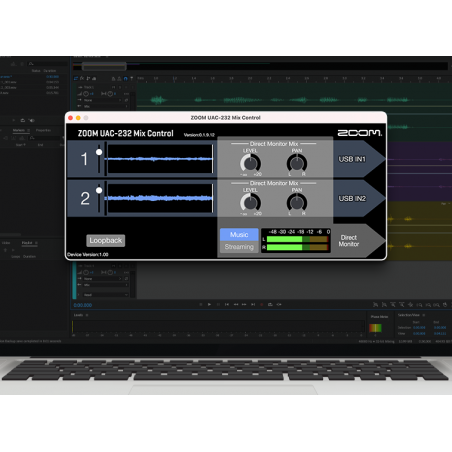
Task: Select Music mode in Mix Control
Action: (x=239, y=235)
